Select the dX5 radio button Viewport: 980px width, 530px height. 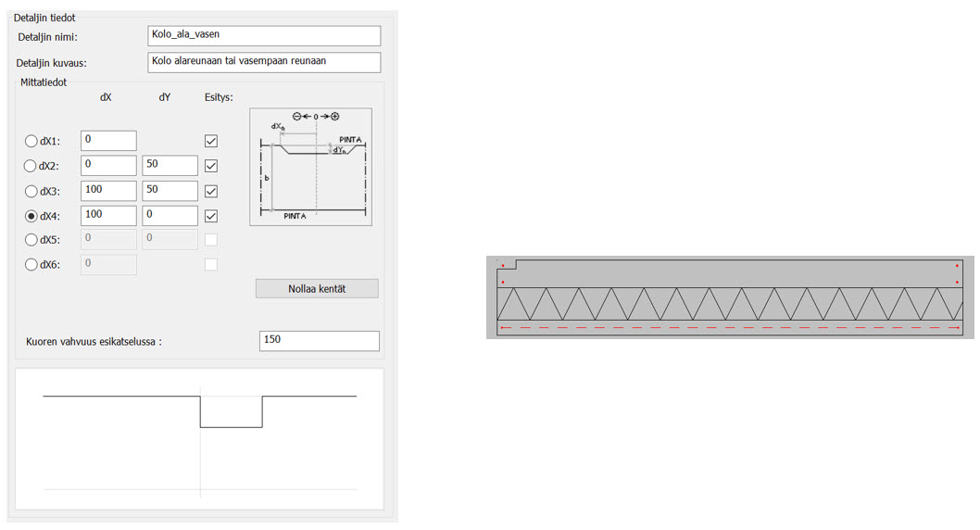[31, 240]
